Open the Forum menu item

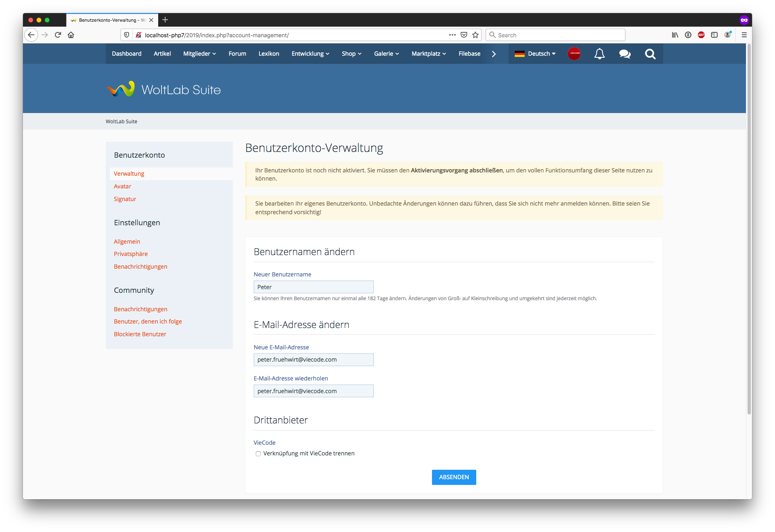point(237,54)
